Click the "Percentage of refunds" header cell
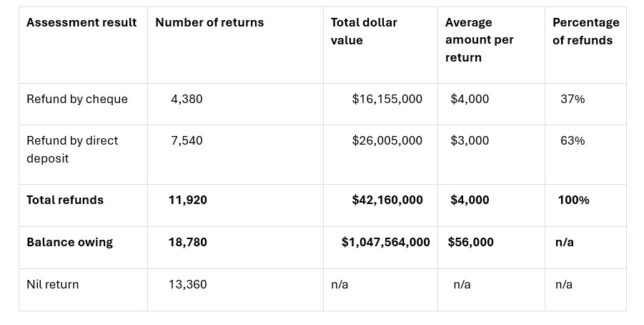The height and width of the screenshot is (325, 644). point(585,31)
